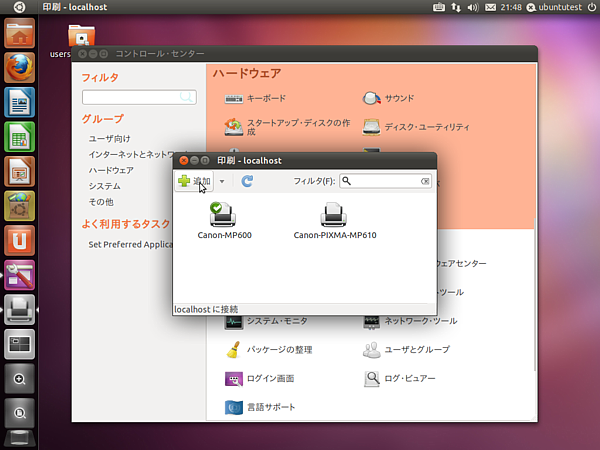
Task: Open Home Folder from the launcher
Action: 20,34
